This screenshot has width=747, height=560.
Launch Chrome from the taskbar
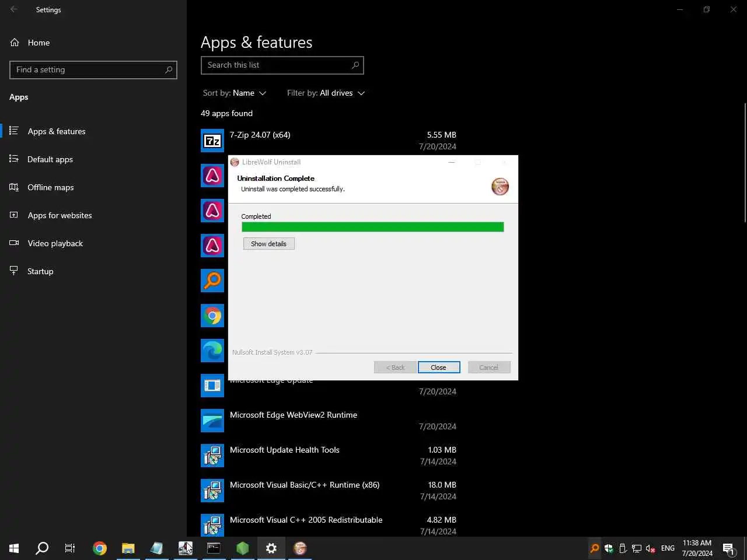(x=100, y=548)
